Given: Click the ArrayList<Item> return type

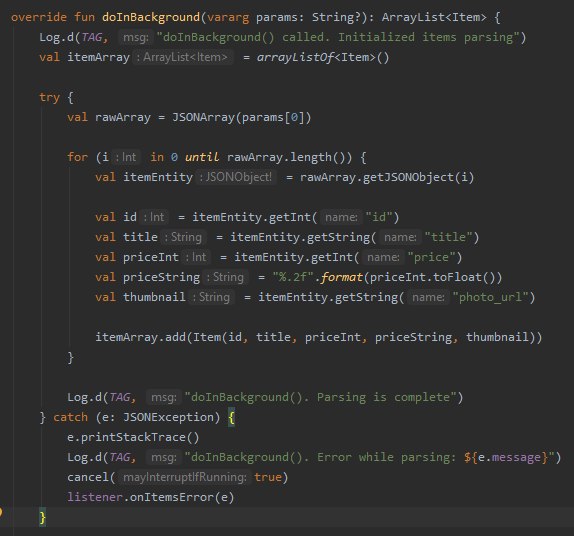Looking at the screenshot, I should pos(434,17).
